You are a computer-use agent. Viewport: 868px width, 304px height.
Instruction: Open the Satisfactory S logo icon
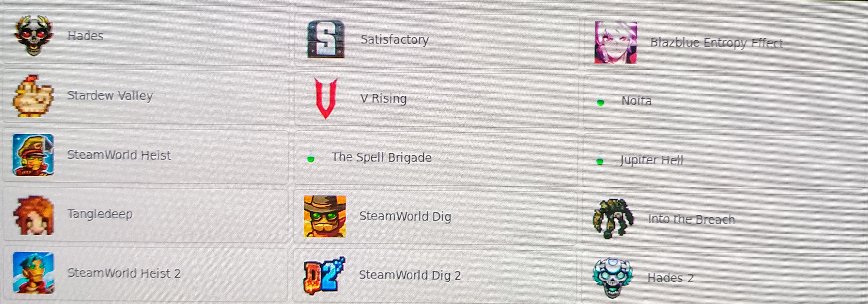[325, 39]
